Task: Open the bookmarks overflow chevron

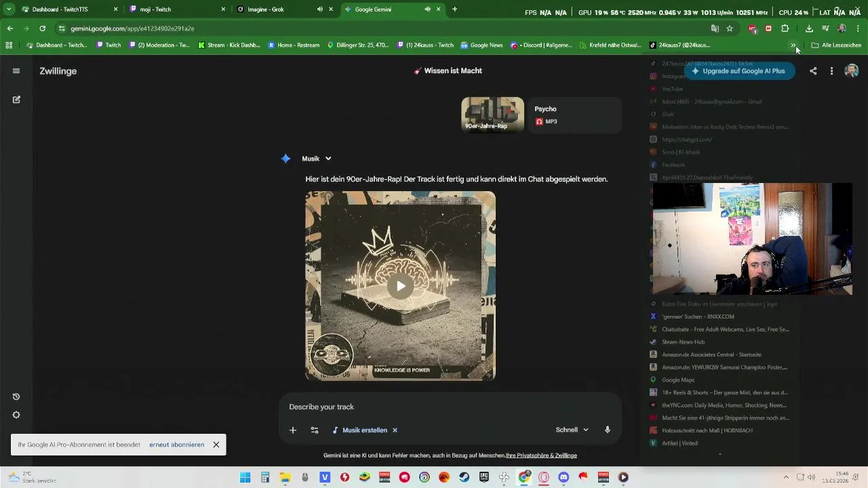Action: coord(793,45)
